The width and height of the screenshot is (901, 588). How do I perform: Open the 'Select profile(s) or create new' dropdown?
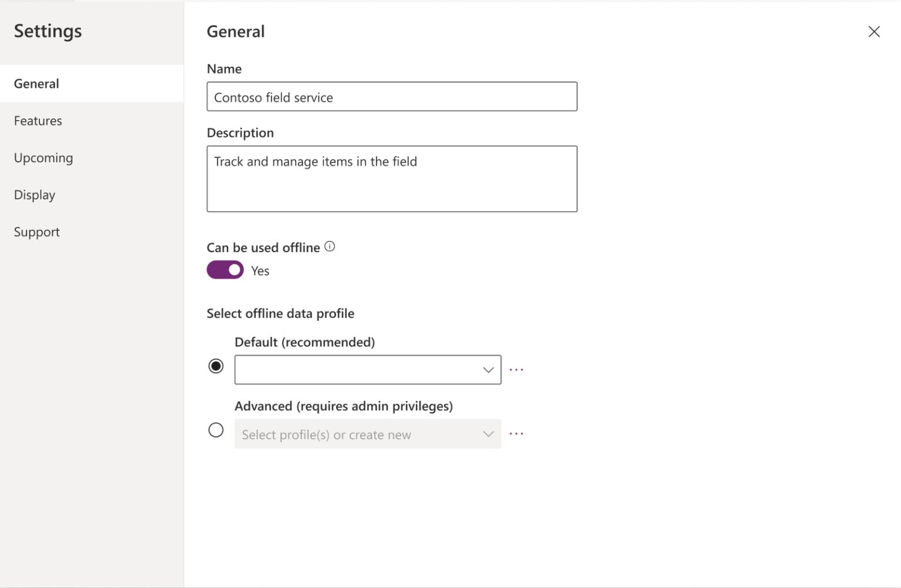click(367, 434)
